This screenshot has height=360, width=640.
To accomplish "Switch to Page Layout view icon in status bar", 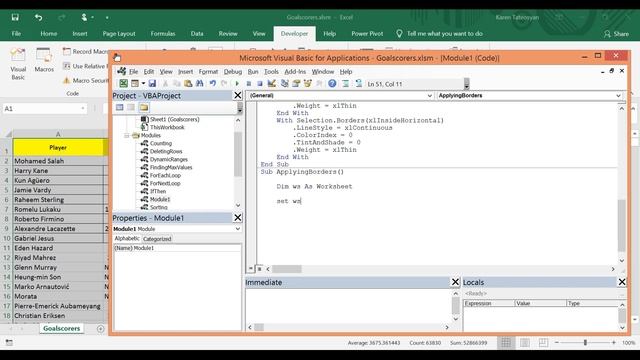I will click(x=524, y=342).
